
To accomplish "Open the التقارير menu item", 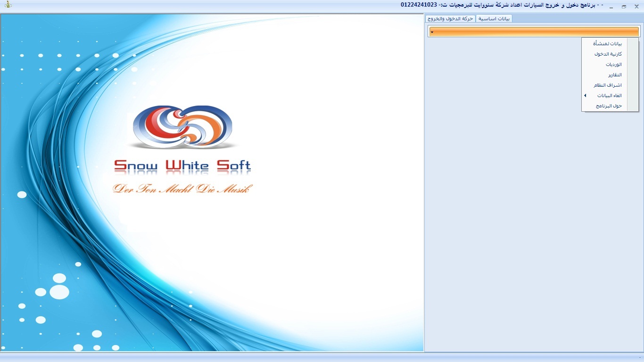I will point(614,75).
